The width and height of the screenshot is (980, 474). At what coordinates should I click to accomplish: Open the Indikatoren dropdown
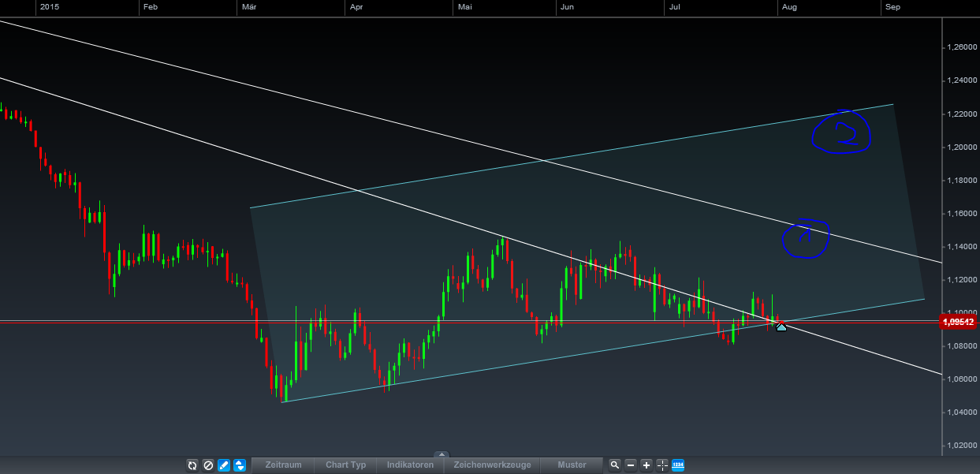click(409, 465)
